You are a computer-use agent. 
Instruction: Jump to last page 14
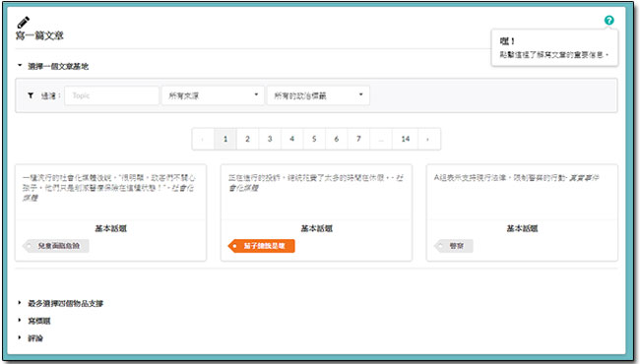(406, 139)
